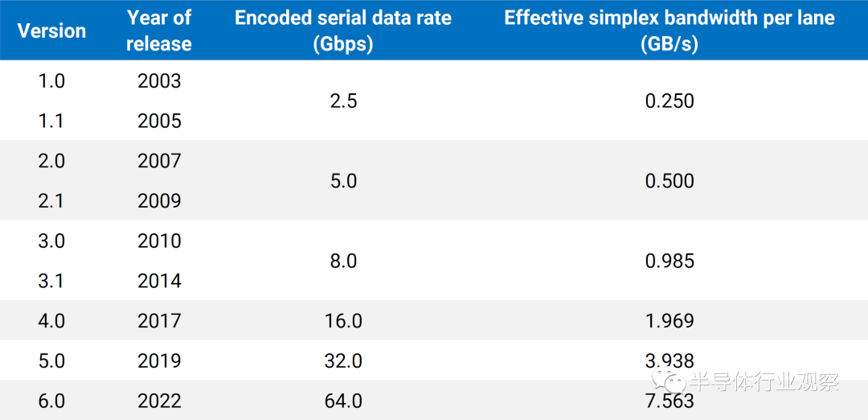Click the 0.985 bandwidth value

tap(669, 261)
